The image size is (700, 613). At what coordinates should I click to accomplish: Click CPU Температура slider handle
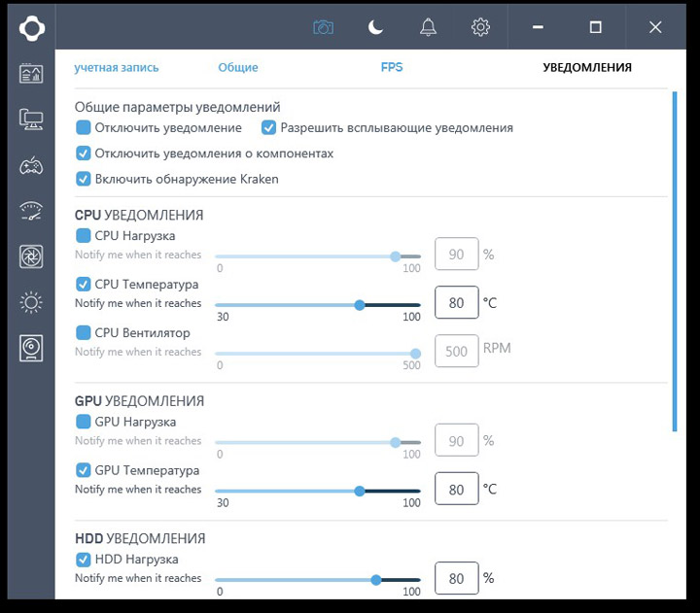point(360,305)
